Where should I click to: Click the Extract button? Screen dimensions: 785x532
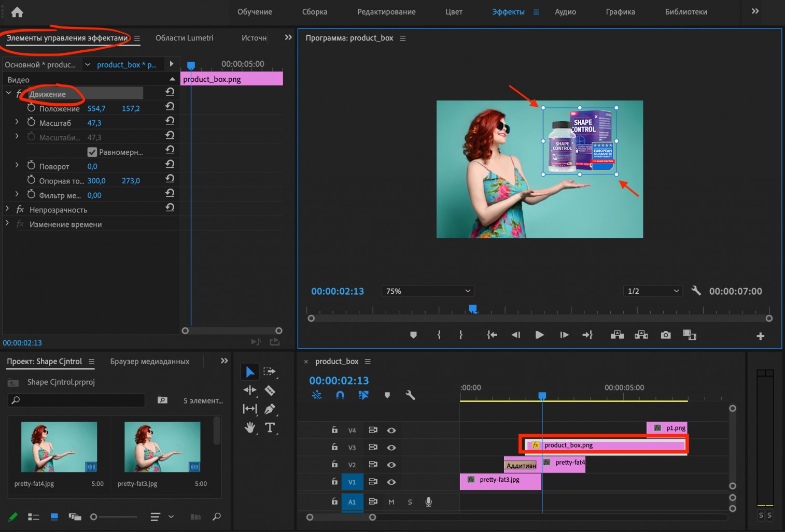point(641,335)
